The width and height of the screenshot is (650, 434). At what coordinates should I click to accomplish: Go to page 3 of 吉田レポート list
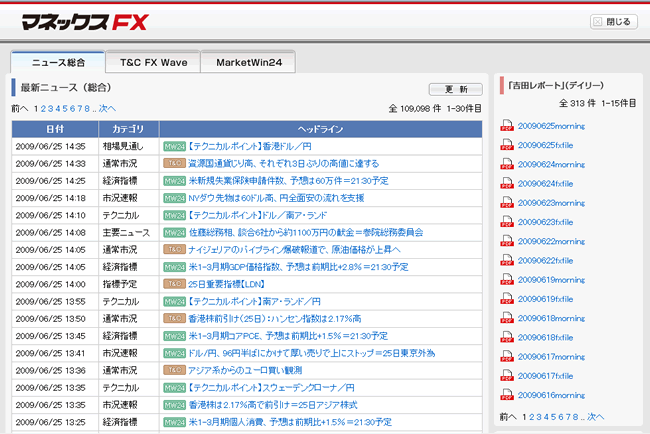(x=539, y=417)
